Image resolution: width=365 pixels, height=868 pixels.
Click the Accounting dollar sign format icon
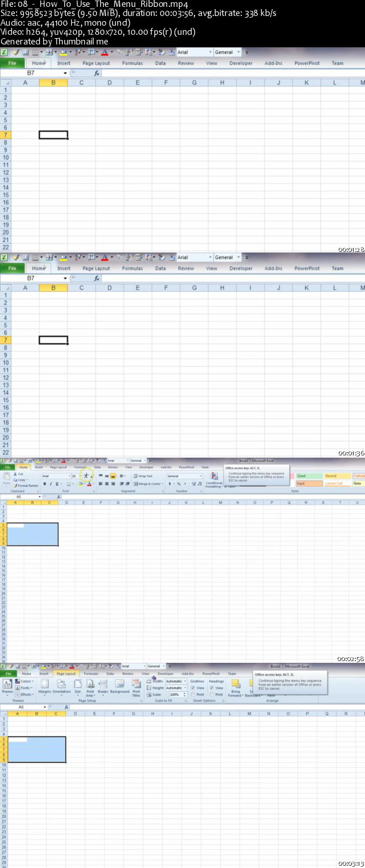169,484
